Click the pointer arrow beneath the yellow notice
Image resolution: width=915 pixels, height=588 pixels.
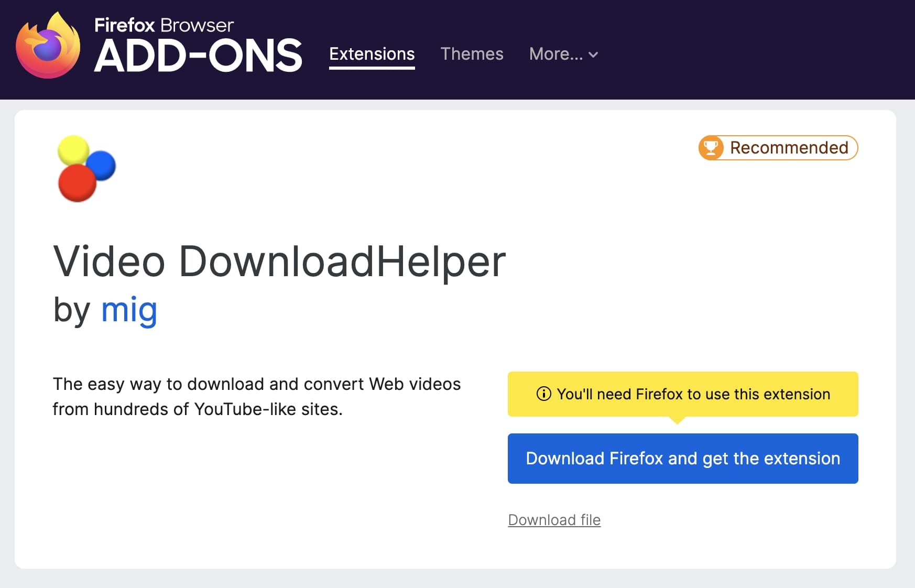(677, 420)
